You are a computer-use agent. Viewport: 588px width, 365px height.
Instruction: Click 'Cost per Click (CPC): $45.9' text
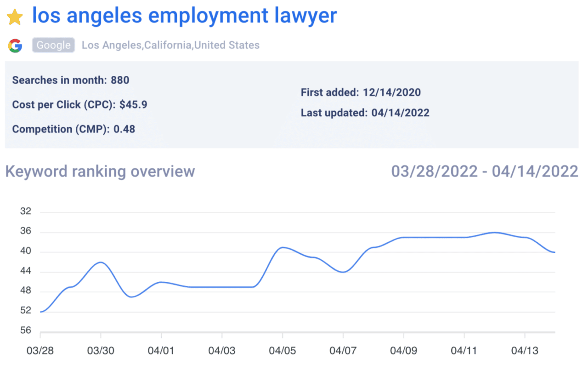tap(79, 104)
